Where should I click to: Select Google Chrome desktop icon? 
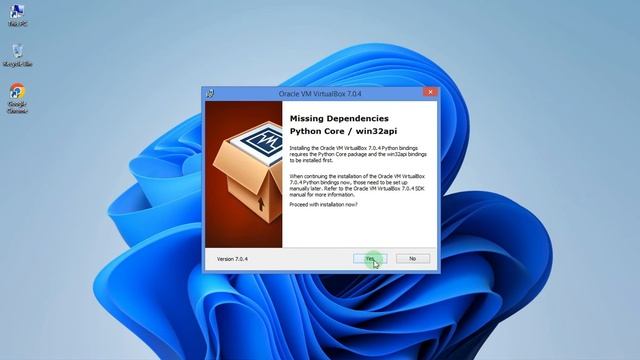tap(17, 98)
